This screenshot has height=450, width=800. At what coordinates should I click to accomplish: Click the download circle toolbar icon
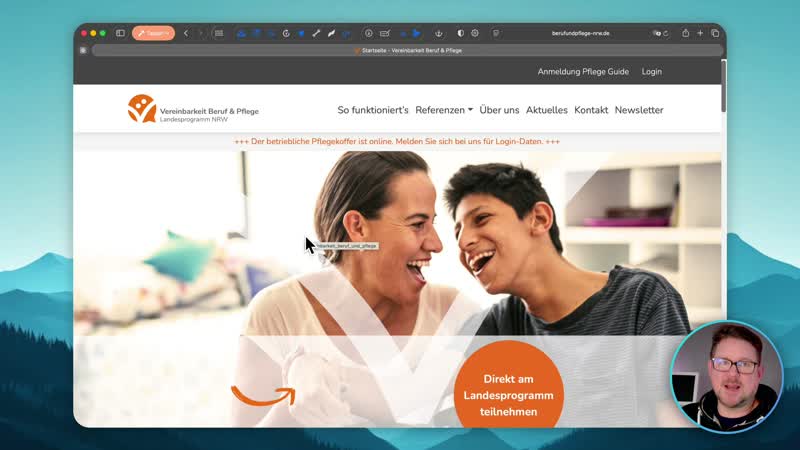[368, 33]
